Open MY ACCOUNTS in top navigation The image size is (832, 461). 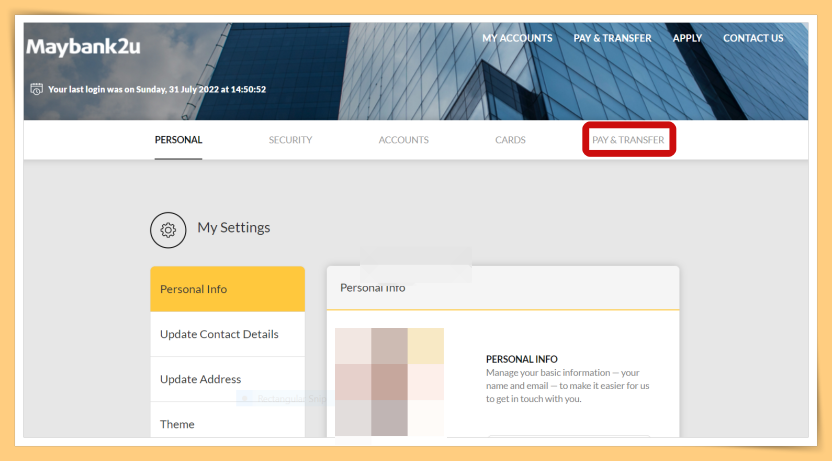coord(517,38)
